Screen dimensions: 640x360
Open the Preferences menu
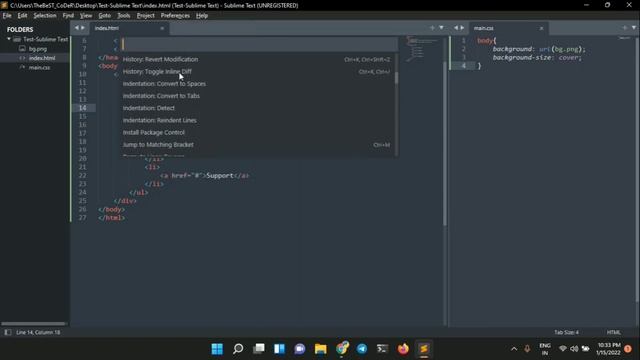(175, 16)
